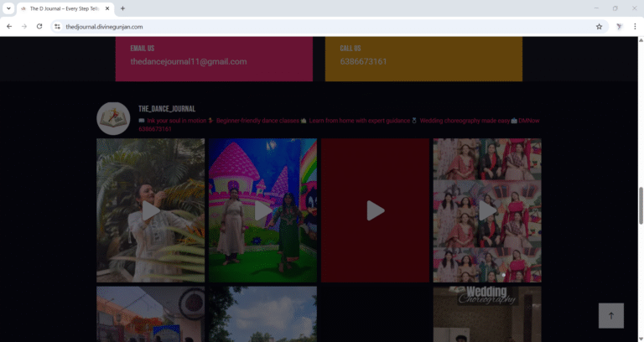Click the dance journal profile avatar
The image size is (644, 342).
[113, 119]
